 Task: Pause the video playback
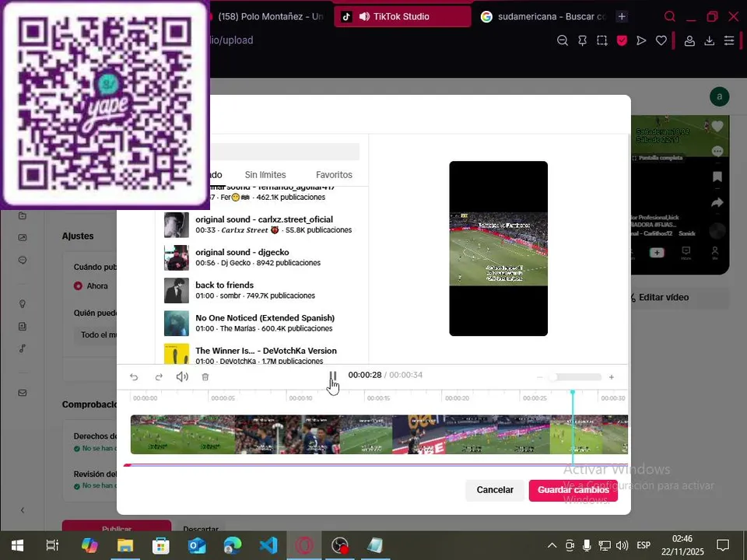tap(333, 376)
